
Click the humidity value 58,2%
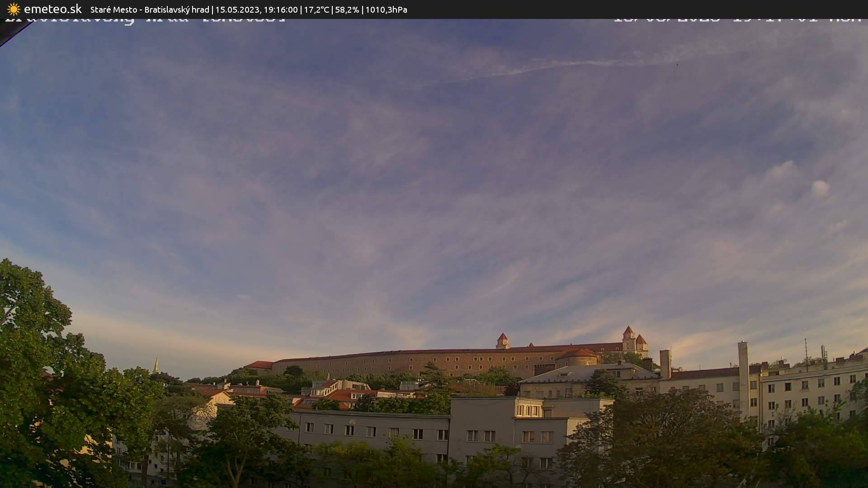tap(347, 9)
